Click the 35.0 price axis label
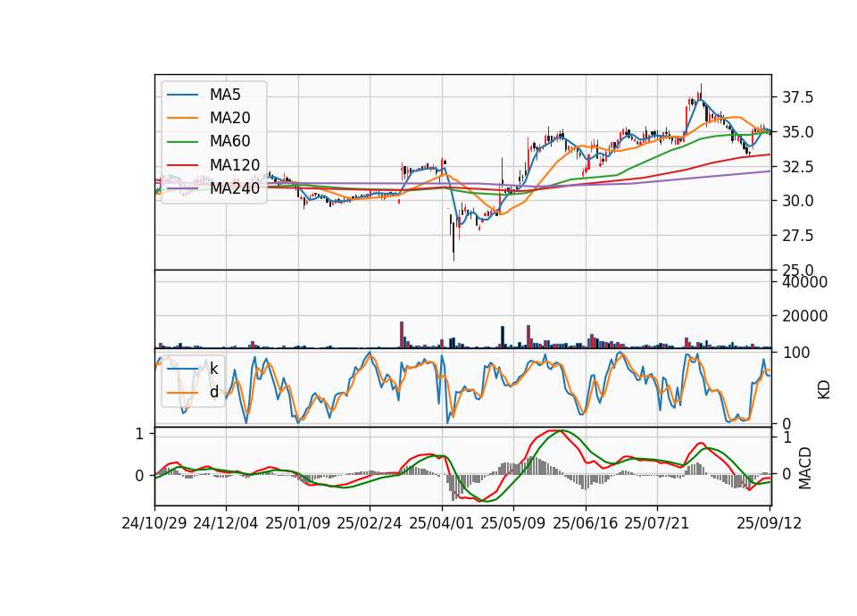This screenshot has height=616, width=857. (x=798, y=132)
